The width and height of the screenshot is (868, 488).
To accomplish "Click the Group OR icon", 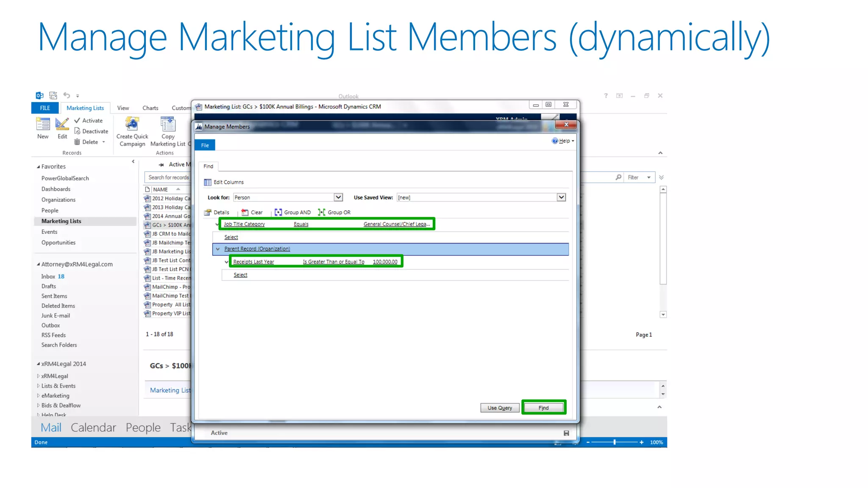I will (x=322, y=213).
